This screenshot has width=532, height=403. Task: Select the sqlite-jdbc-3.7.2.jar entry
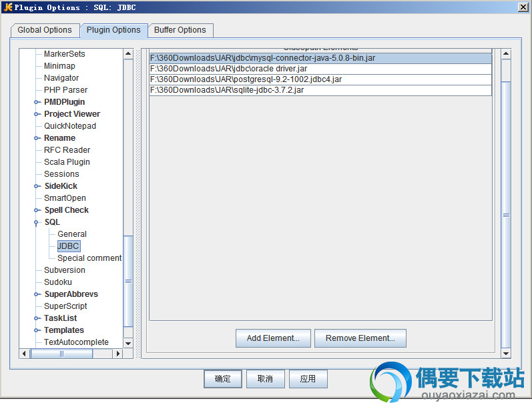(x=320, y=90)
